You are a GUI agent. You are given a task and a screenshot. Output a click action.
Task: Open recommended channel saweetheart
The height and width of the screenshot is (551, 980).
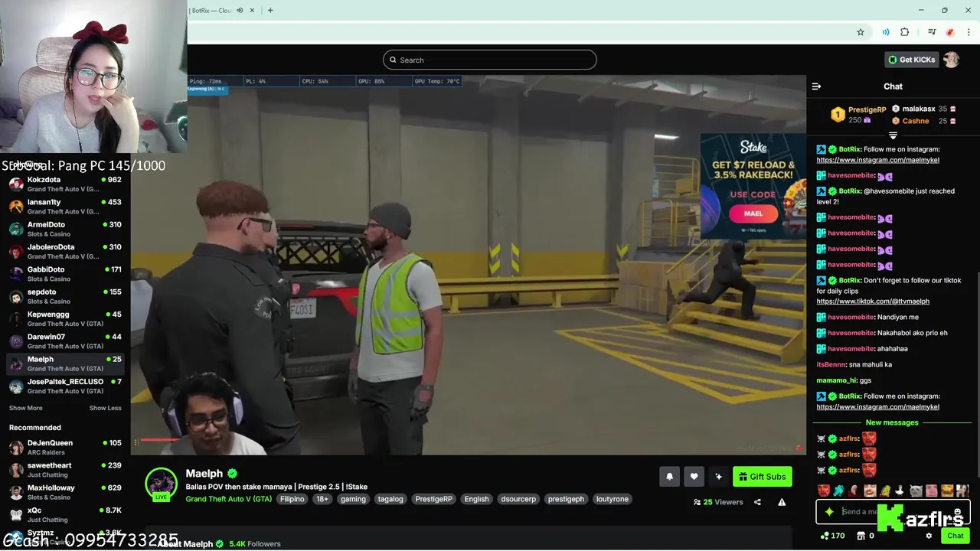coord(65,470)
